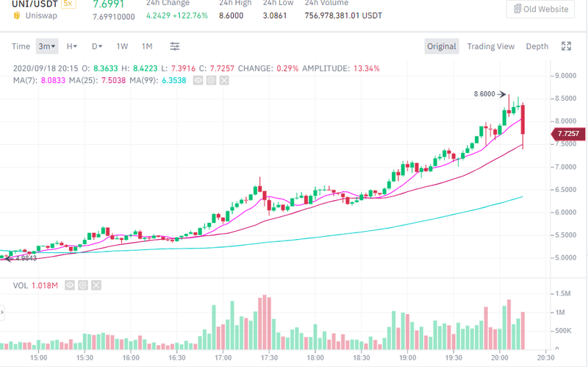Open MA indicator settings gear icon
Screen dimensions: 588x367
211,79
